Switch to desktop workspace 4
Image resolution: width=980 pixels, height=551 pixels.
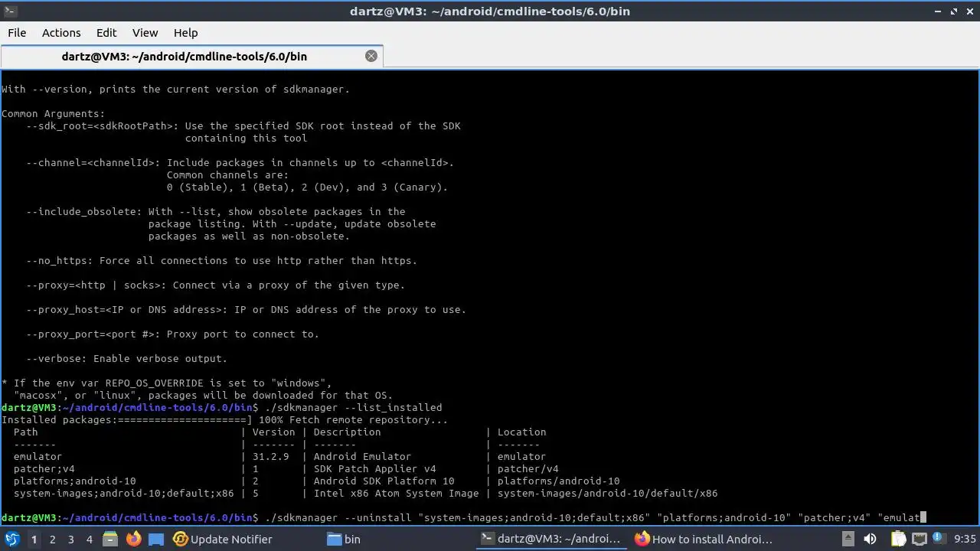tap(89, 540)
